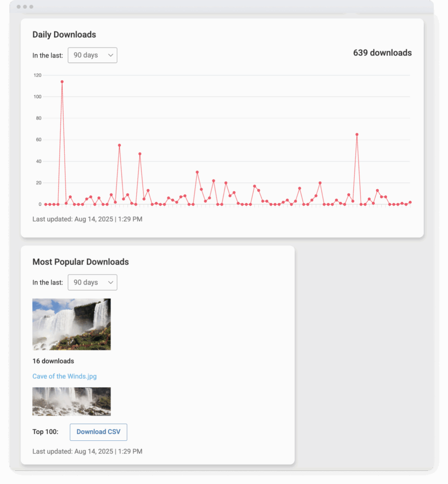
Task: Click the Daily Downloads heading
Action: pyautogui.click(x=64, y=34)
